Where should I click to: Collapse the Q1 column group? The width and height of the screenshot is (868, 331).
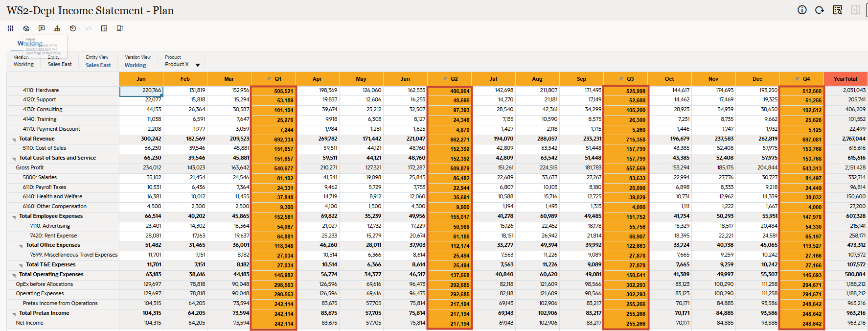(x=270, y=79)
